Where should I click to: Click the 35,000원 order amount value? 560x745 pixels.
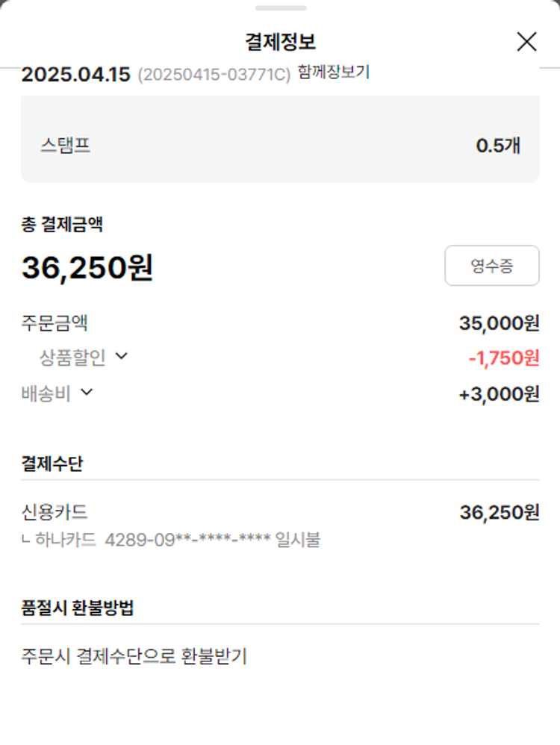tap(499, 323)
